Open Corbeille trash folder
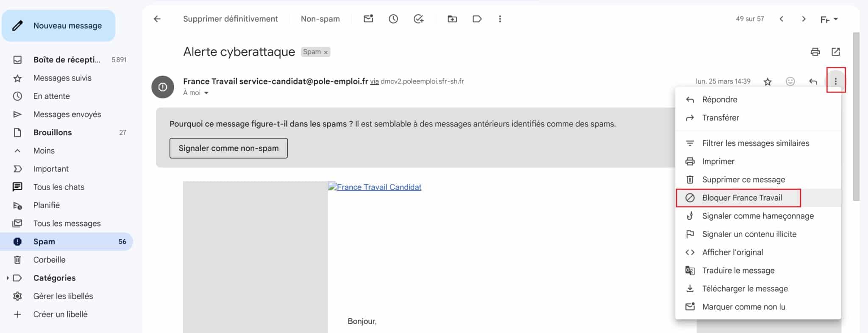Image resolution: width=868 pixels, height=333 pixels. click(x=67, y=260)
